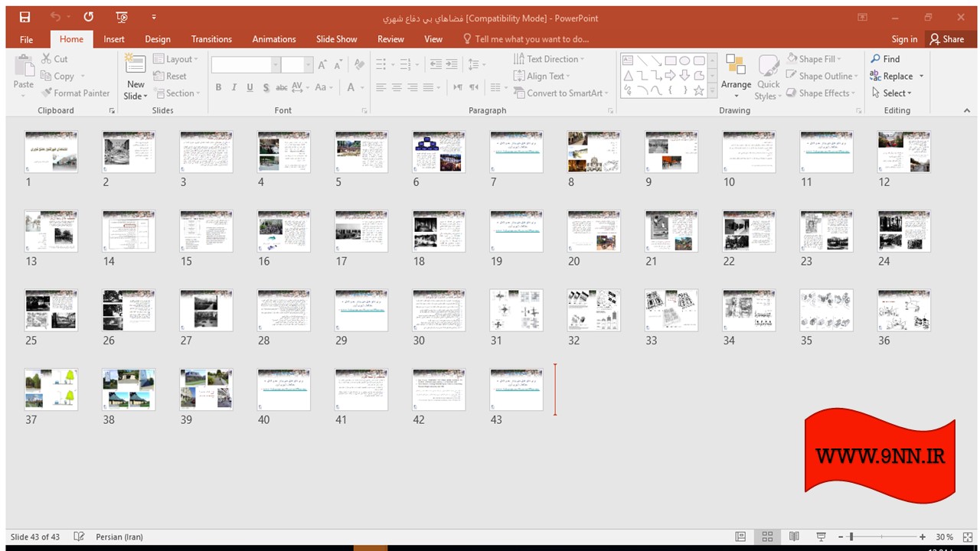This screenshot has width=980, height=551.
Task: Toggle center text alignment
Action: pos(397,87)
